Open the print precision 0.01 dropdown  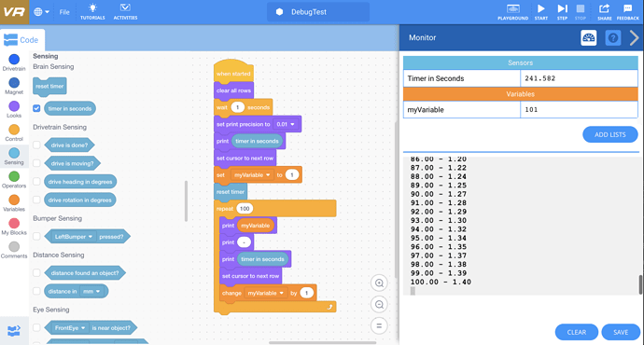point(286,124)
